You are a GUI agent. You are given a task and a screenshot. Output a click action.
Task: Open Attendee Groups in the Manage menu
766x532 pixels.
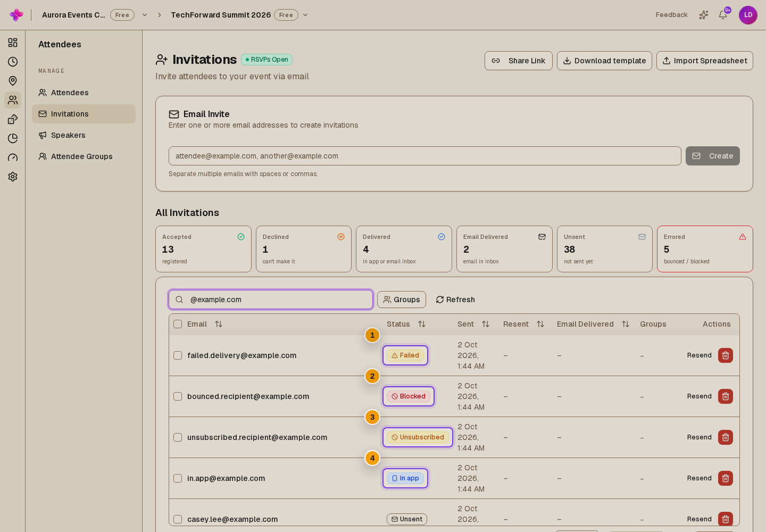(x=84, y=156)
